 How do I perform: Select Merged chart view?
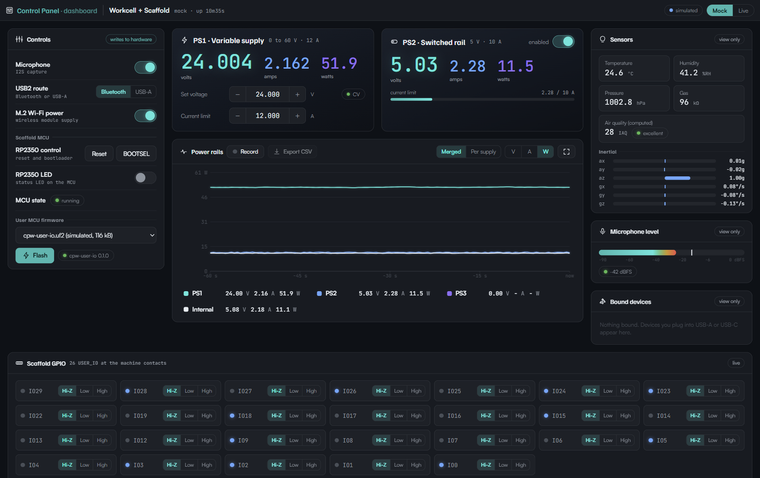(x=451, y=152)
